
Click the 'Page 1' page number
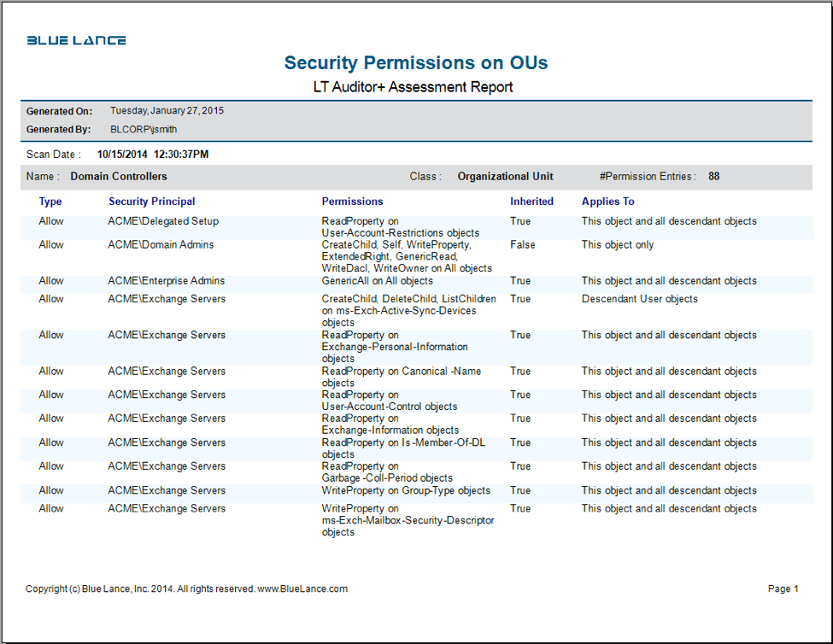click(783, 588)
